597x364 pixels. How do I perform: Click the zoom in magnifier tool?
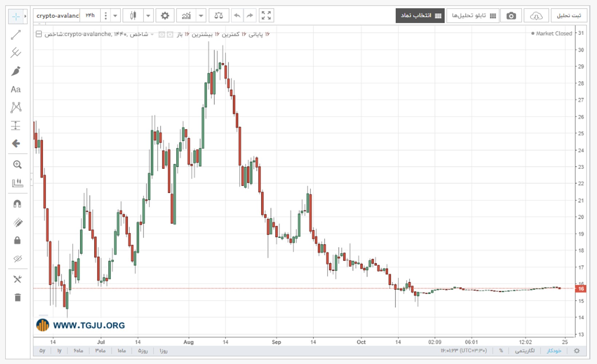[17, 165]
